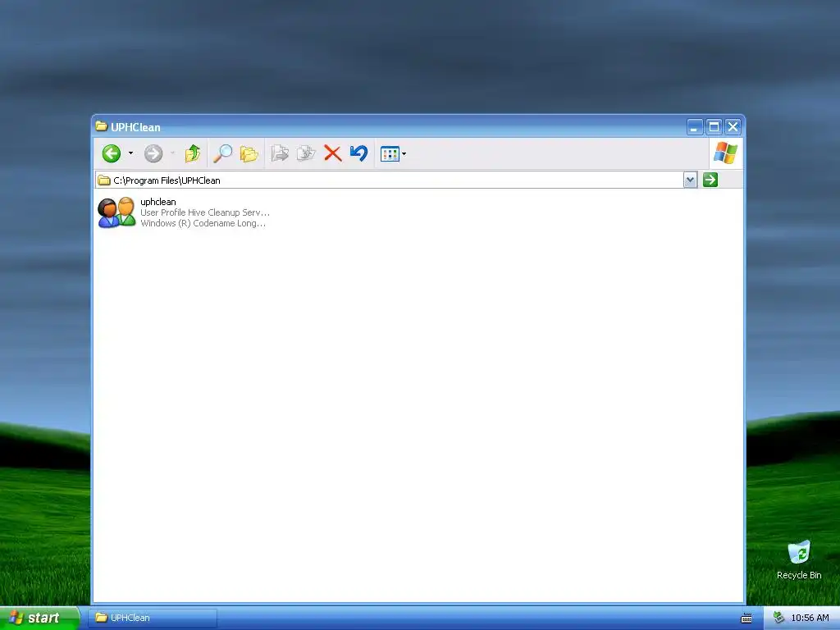The height and width of the screenshot is (630, 840).
Task: Expand the Views dropdown arrow
Action: (404, 153)
